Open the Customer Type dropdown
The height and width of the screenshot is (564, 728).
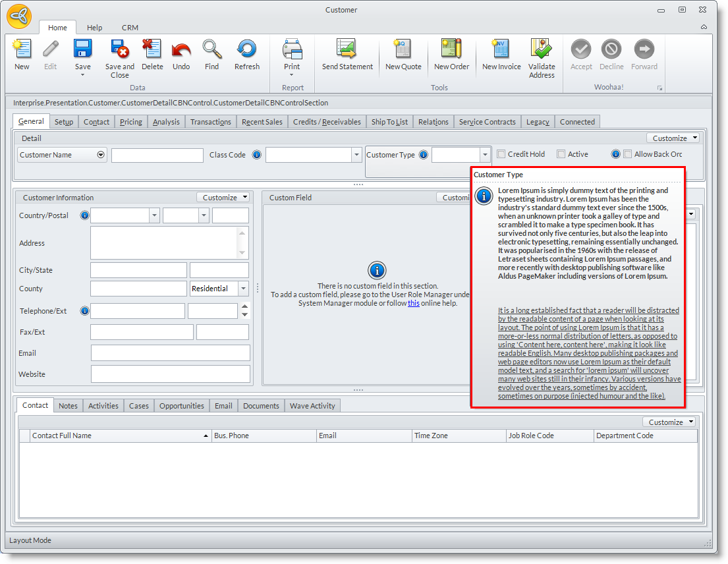click(x=485, y=155)
